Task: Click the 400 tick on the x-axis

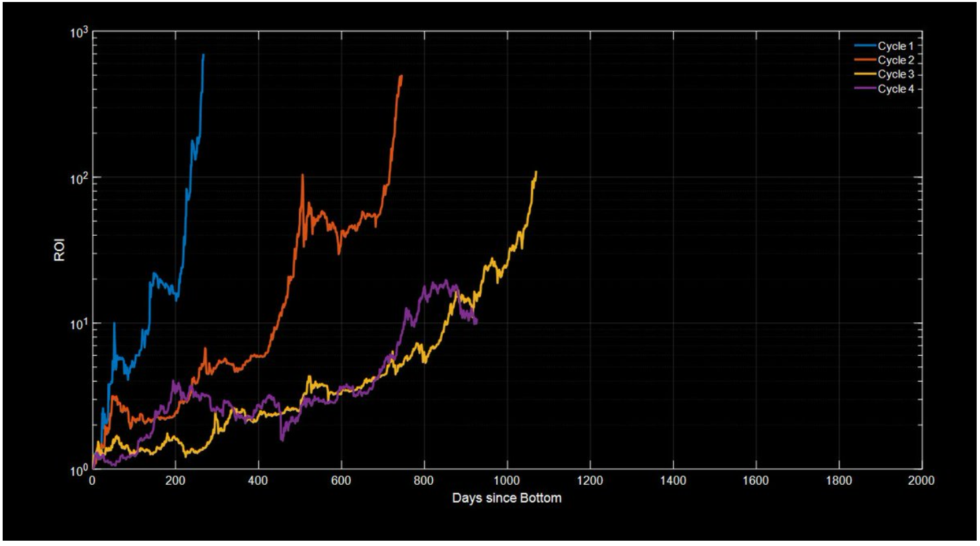Action: (x=258, y=480)
